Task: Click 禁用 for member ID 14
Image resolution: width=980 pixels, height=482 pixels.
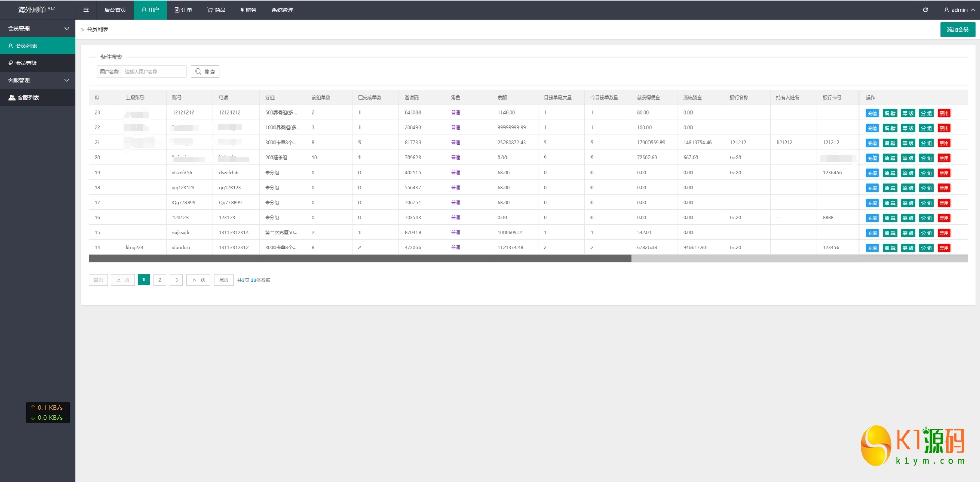Action: (944, 248)
